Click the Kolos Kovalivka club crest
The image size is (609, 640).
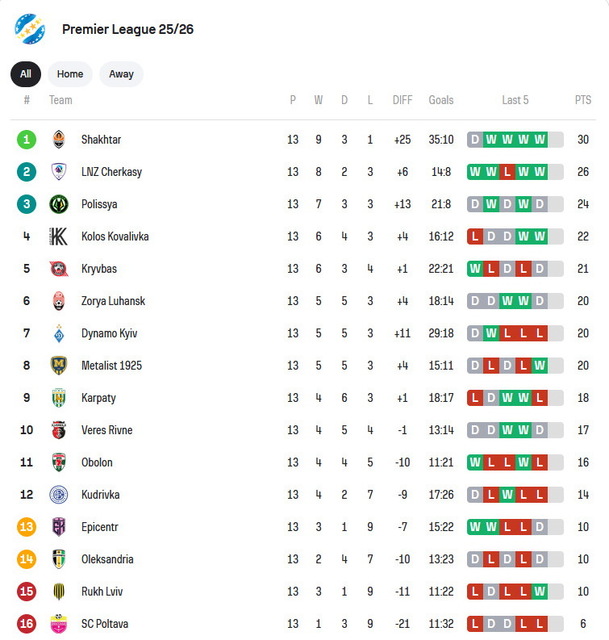pyautogui.click(x=58, y=237)
